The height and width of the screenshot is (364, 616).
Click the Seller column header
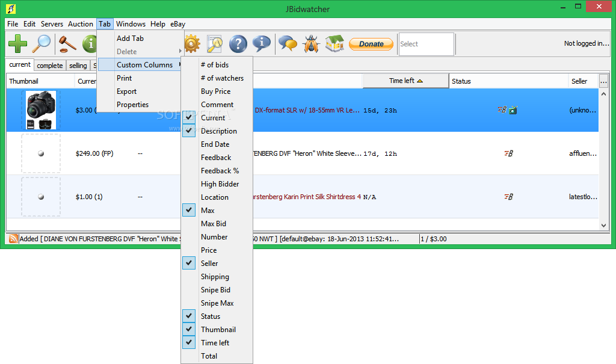(584, 81)
